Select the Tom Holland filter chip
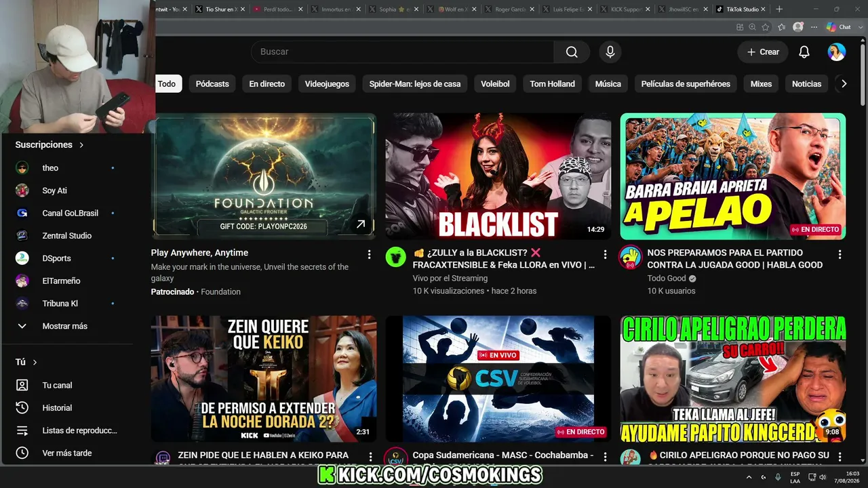The height and width of the screenshot is (488, 868). 552,84
